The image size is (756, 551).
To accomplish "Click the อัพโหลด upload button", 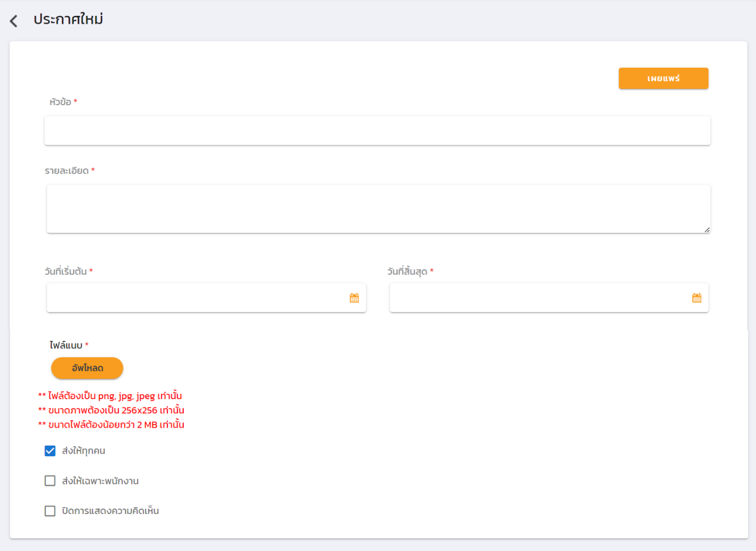I will coord(87,368).
